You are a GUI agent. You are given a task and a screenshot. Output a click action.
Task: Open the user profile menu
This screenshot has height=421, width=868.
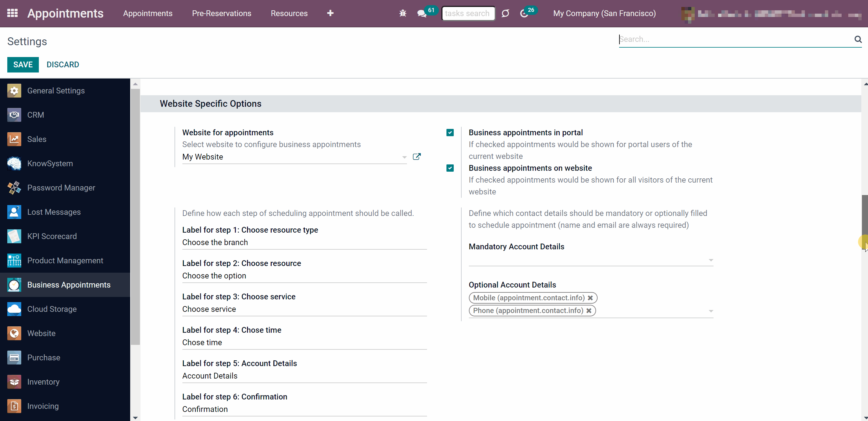(771, 14)
